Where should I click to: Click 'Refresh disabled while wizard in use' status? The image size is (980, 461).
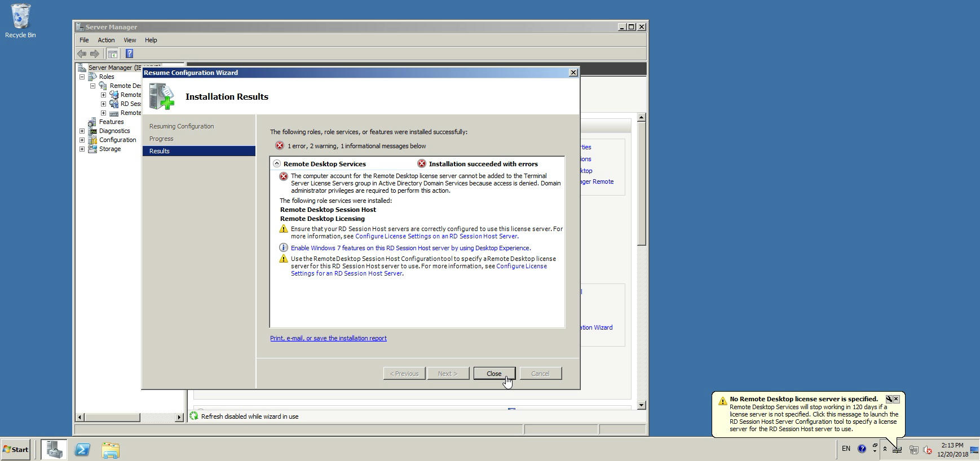coord(250,416)
